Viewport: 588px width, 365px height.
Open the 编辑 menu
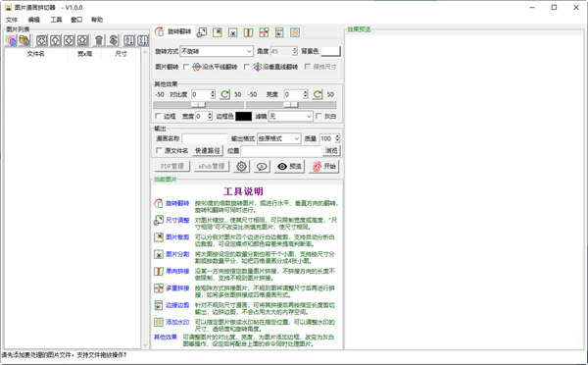tap(33, 20)
